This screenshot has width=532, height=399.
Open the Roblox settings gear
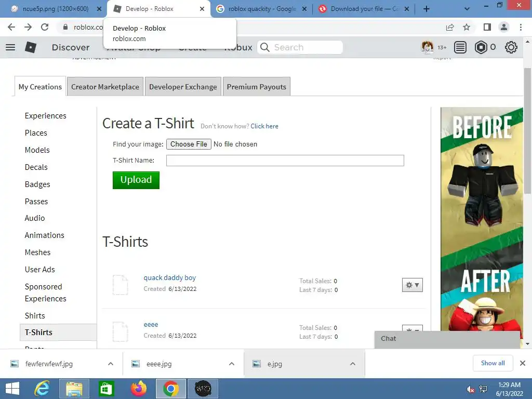click(x=511, y=47)
